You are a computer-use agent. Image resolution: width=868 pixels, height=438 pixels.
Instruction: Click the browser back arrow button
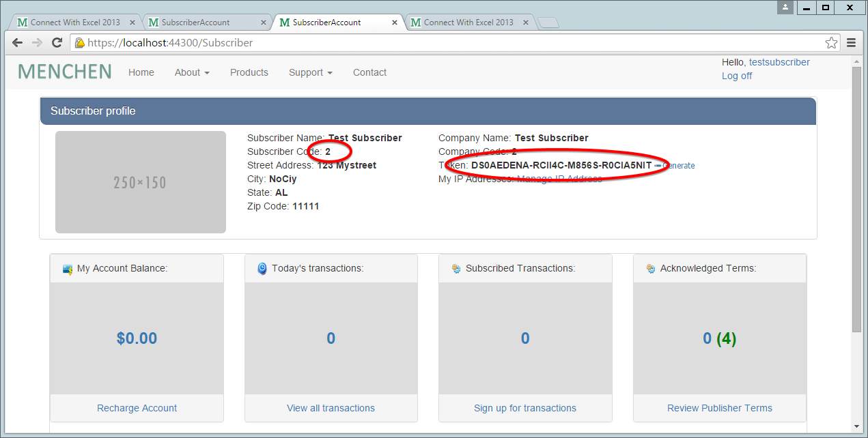pos(18,43)
